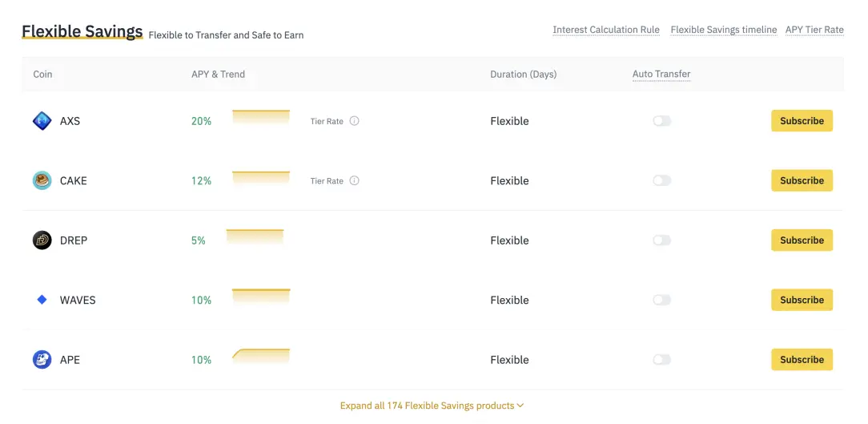The image size is (868, 424).
Task: Click Flexible duration in the APE row
Action: (509, 360)
